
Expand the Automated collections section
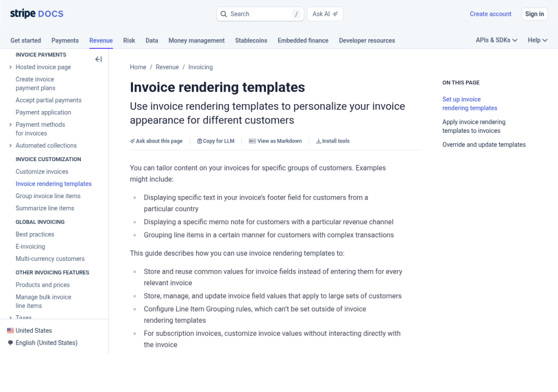pos(10,145)
